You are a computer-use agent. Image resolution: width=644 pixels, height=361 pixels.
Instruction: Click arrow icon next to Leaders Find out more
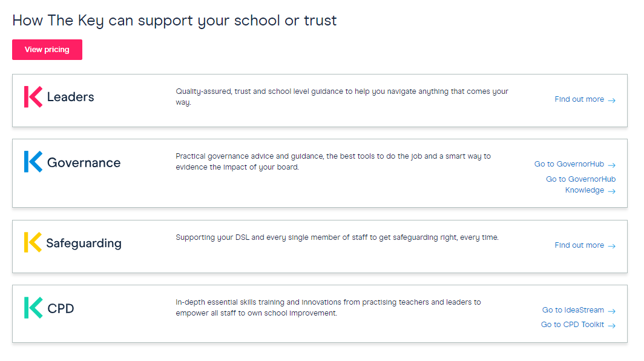pyautogui.click(x=611, y=101)
